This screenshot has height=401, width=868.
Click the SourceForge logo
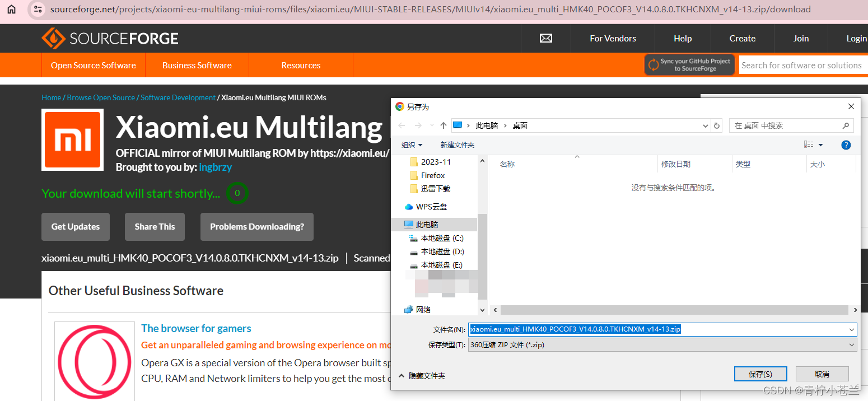[110, 38]
